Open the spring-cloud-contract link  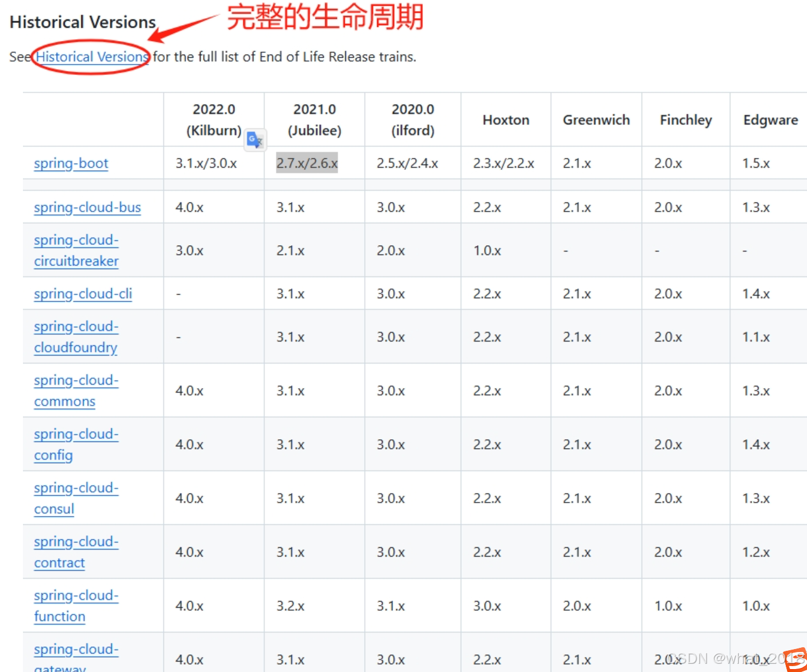[x=76, y=551]
